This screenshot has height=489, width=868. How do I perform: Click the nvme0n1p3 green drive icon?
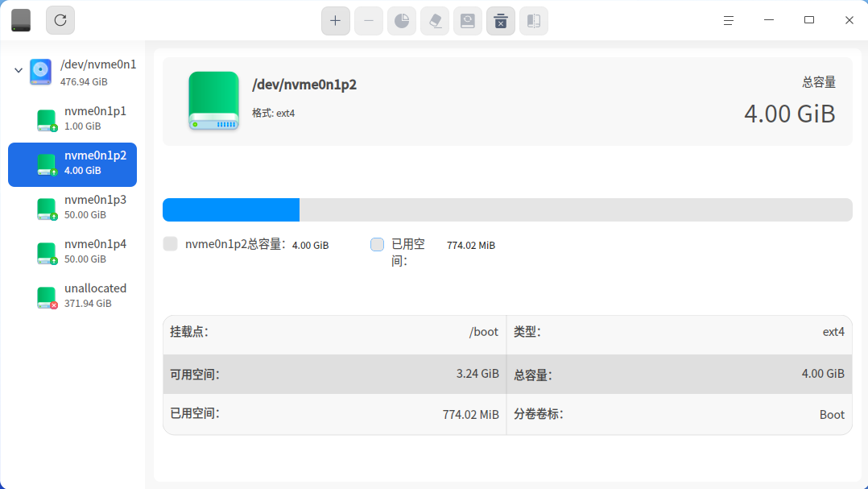pyautogui.click(x=47, y=209)
